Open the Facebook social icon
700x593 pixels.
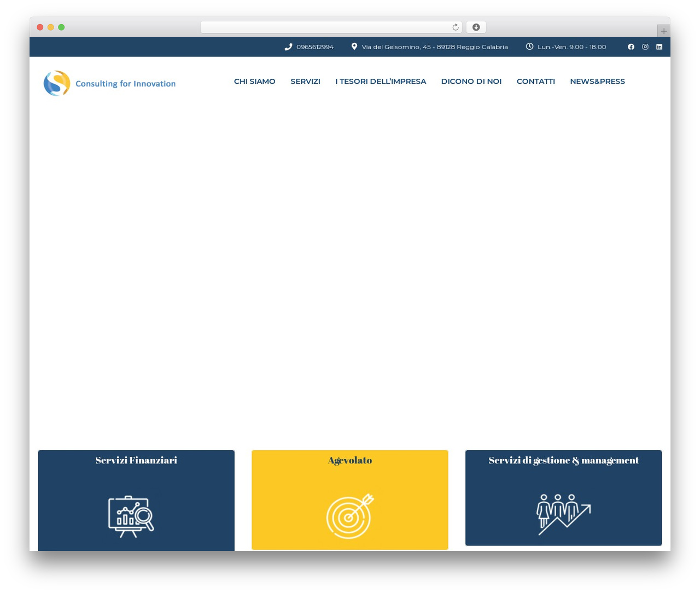coord(631,47)
